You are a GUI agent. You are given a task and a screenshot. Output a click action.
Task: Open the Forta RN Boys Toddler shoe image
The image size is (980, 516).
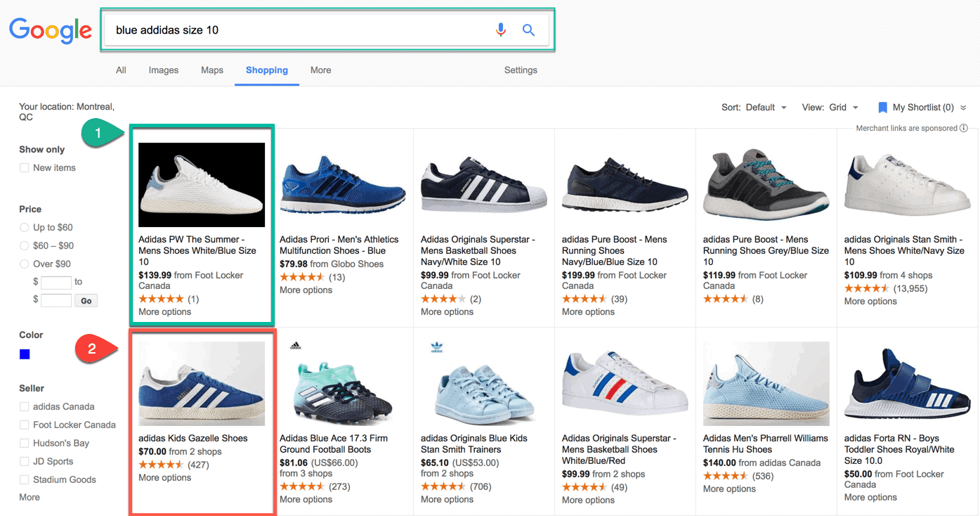click(908, 384)
